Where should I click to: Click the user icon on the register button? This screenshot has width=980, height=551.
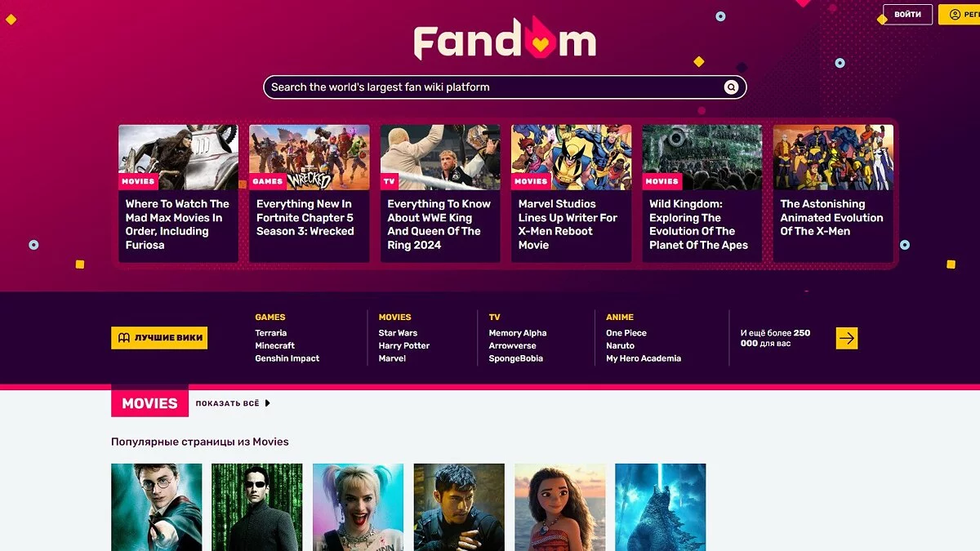point(954,15)
